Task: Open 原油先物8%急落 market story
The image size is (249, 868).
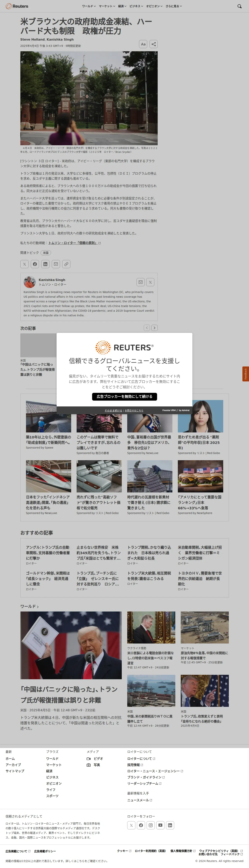Action: (204, 655)
